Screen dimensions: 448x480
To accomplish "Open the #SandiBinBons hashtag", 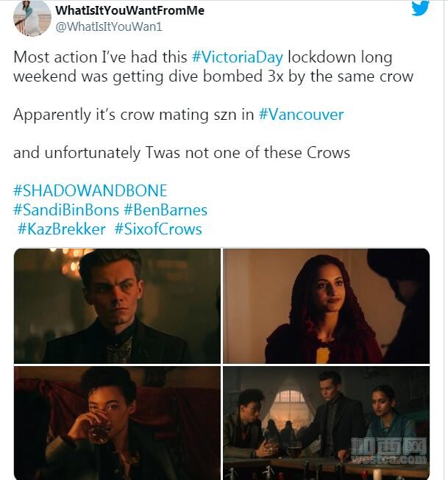I will [66, 210].
